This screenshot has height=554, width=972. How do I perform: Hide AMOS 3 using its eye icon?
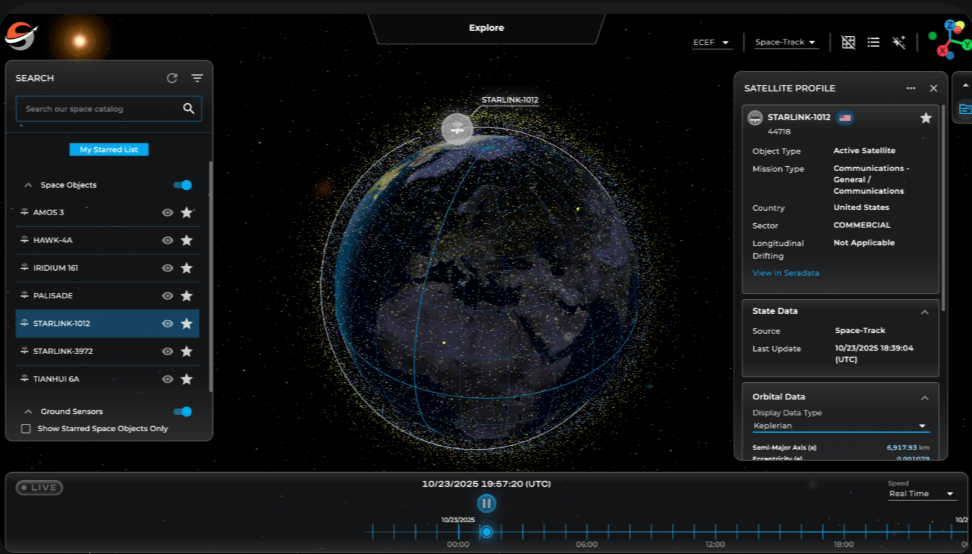[167, 213]
